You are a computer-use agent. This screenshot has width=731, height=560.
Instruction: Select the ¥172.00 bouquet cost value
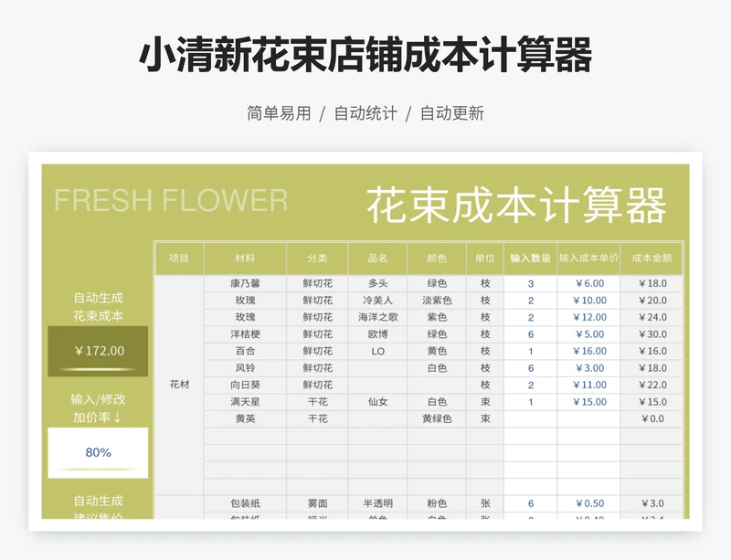(98, 351)
